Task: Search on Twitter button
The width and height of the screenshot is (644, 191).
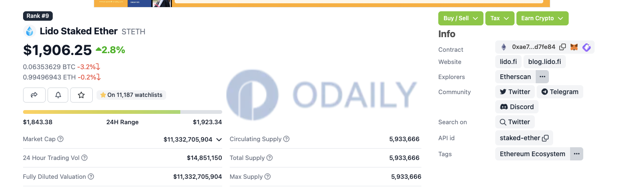Action: [515, 122]
